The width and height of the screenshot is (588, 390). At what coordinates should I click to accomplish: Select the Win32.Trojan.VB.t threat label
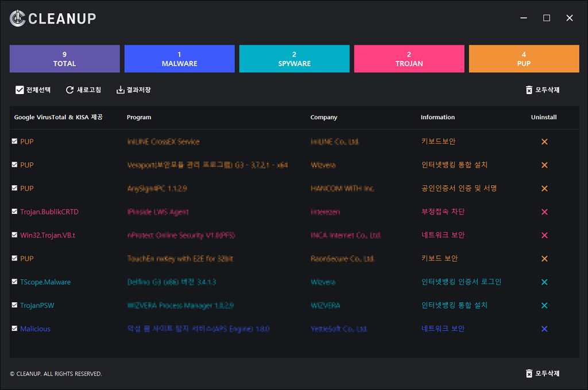[x=48, y=235]
